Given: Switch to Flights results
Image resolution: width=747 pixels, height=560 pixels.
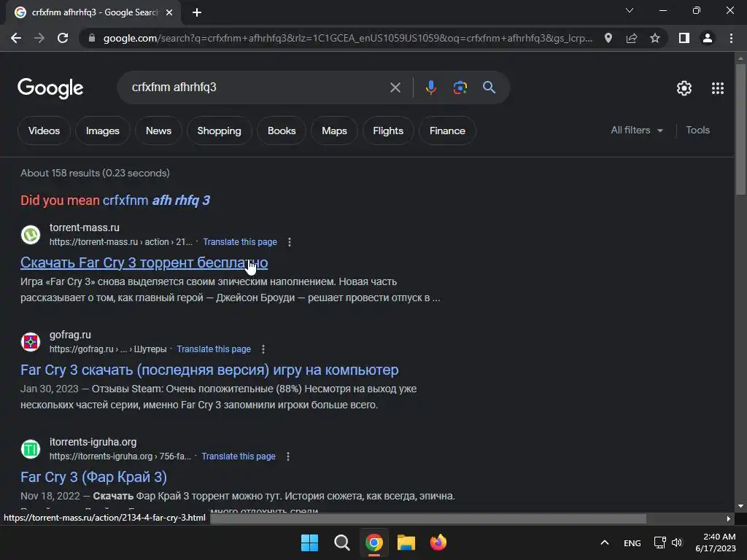Looking at the screenshot, I should click(388, 131).
